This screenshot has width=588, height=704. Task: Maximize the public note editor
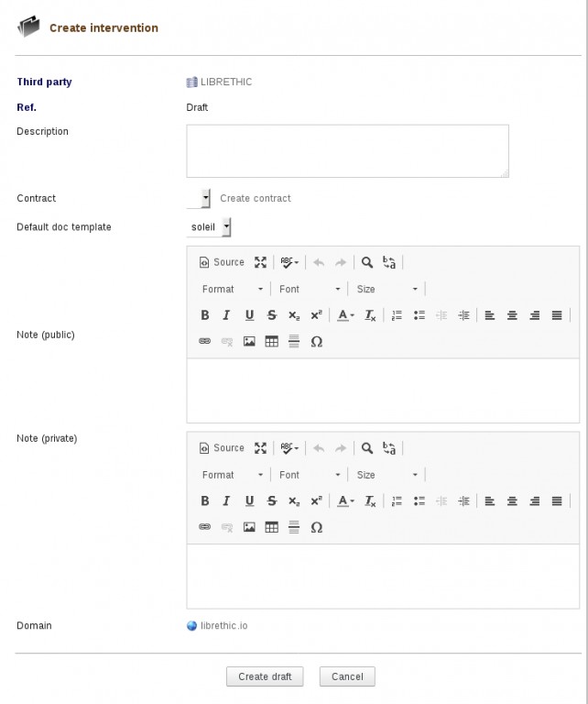[261, 262]
